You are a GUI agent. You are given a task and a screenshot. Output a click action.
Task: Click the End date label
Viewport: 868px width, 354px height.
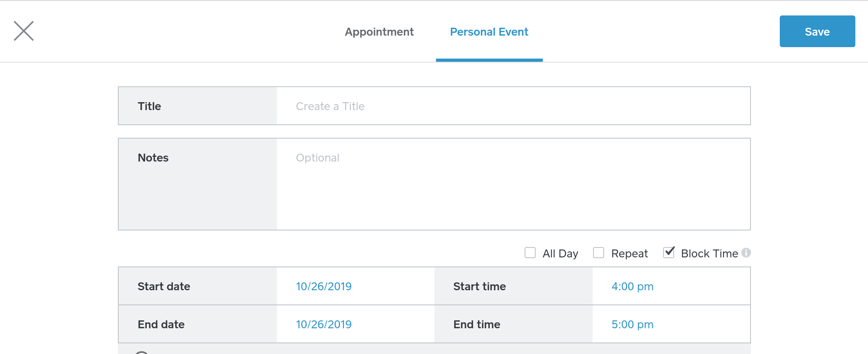tap(161, 324)
